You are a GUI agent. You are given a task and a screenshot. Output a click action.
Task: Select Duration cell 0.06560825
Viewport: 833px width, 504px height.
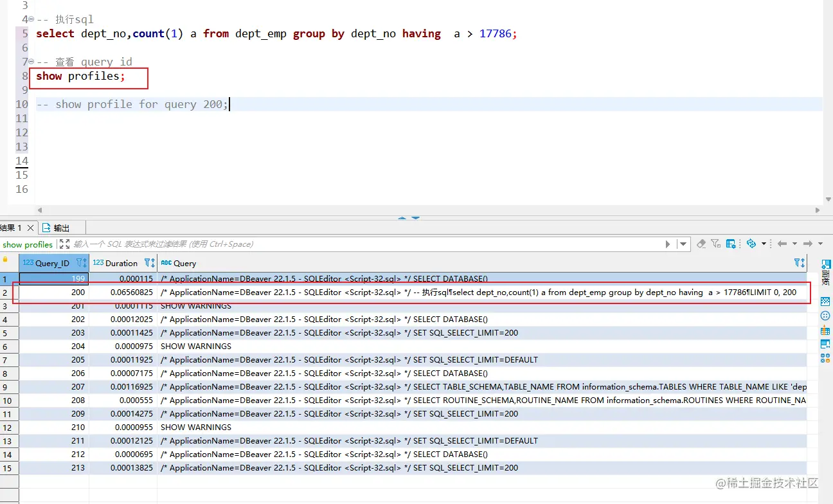pyautogui.click(x=123, y=292)
